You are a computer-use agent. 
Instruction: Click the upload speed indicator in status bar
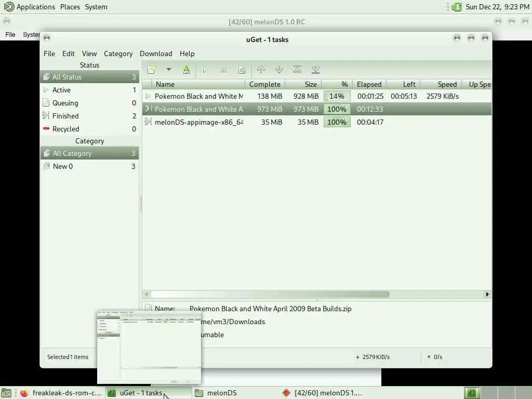tap(435, 357)
